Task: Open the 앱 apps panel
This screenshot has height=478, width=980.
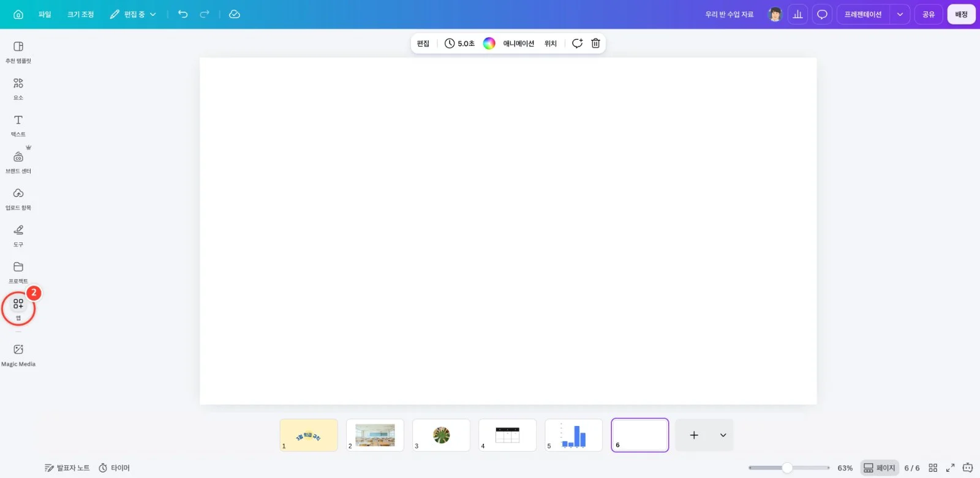Action: [x=18, y=309]
